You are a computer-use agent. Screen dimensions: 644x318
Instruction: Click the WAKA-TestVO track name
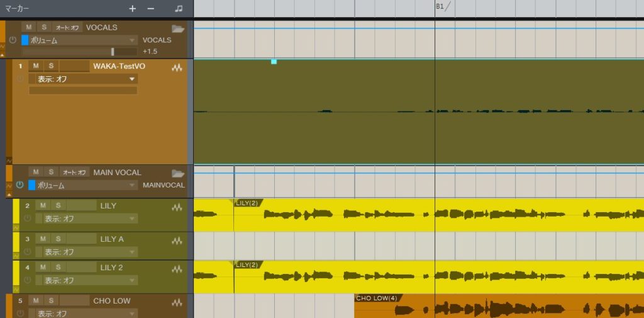point(119,66)
